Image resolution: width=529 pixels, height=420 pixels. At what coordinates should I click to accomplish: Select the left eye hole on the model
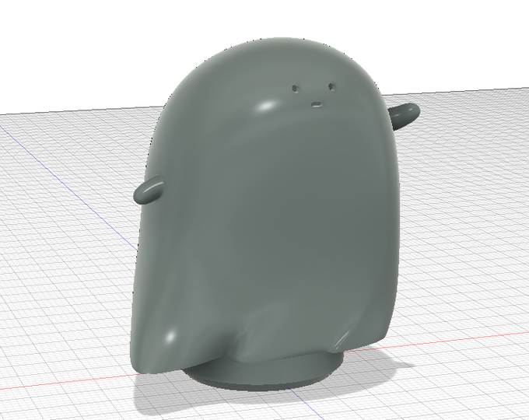click(296, 89)
